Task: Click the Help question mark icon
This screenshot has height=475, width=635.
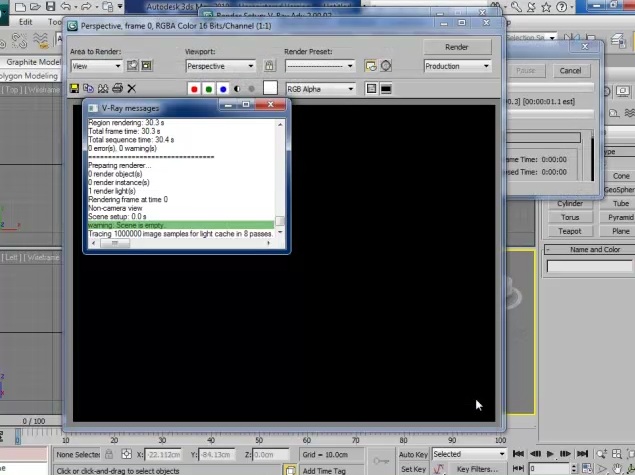Action: (562, 6)
